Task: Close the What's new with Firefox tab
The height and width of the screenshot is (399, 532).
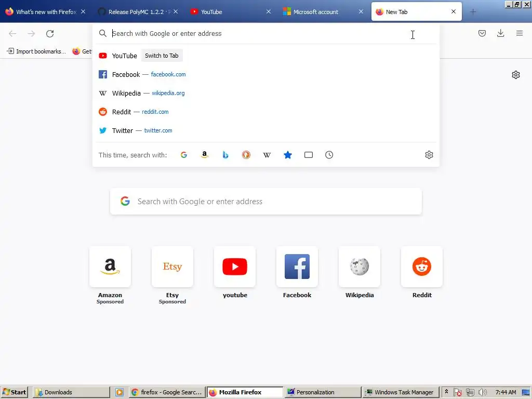Action: click(x=83, y=11)
